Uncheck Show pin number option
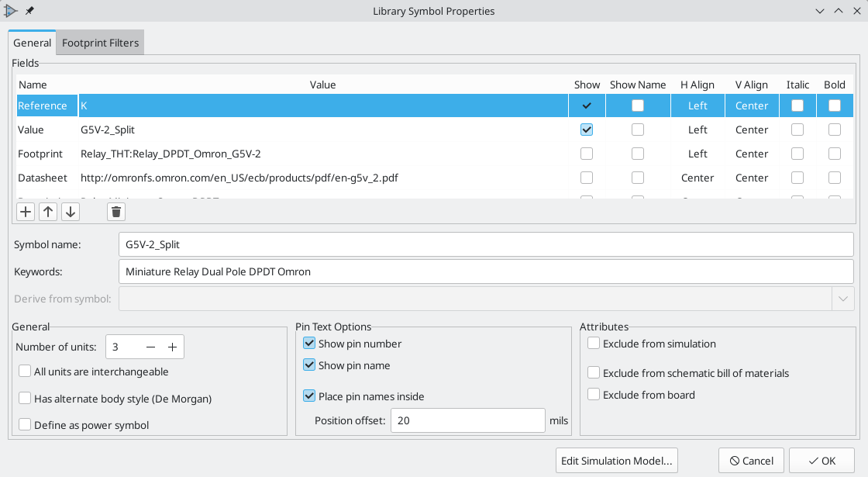 (309, 344)
